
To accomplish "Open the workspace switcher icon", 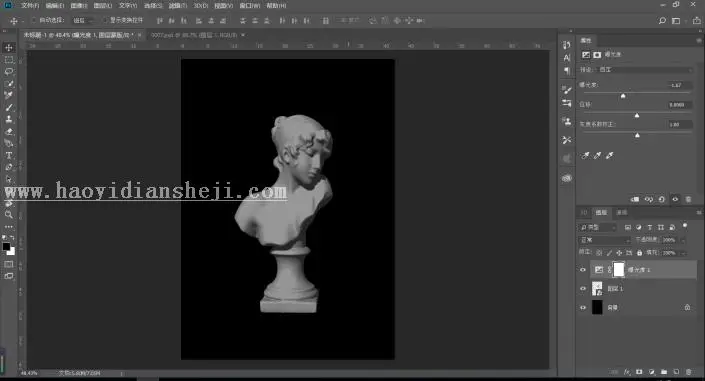I will click(676, 21).
